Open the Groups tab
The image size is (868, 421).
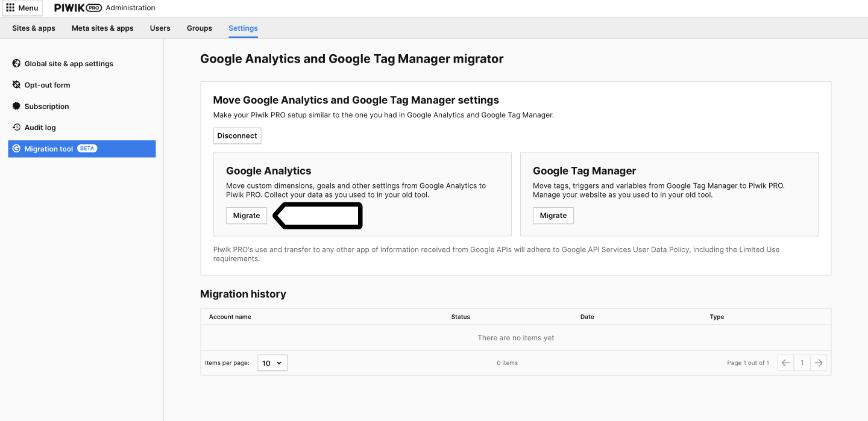[200, 28]
